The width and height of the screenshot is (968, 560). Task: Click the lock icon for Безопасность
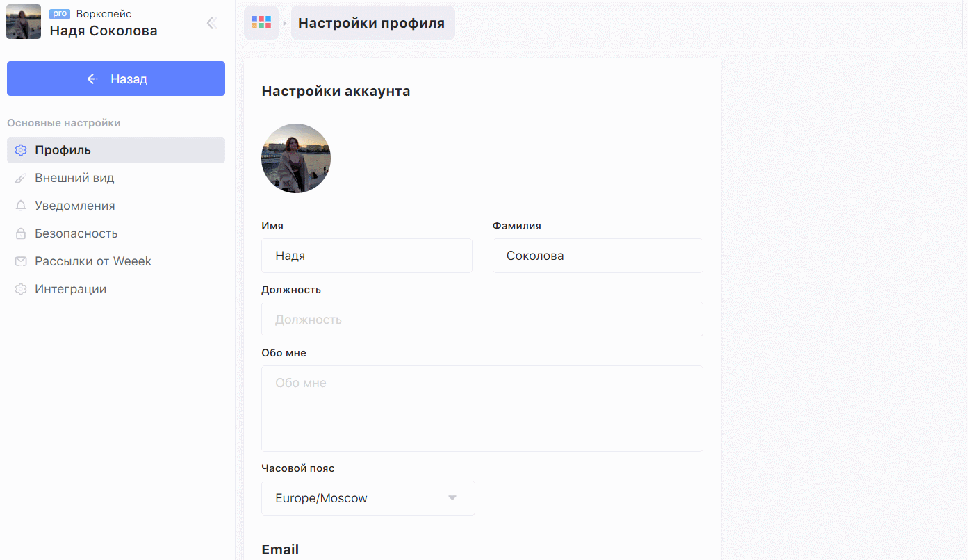[21, 233]
